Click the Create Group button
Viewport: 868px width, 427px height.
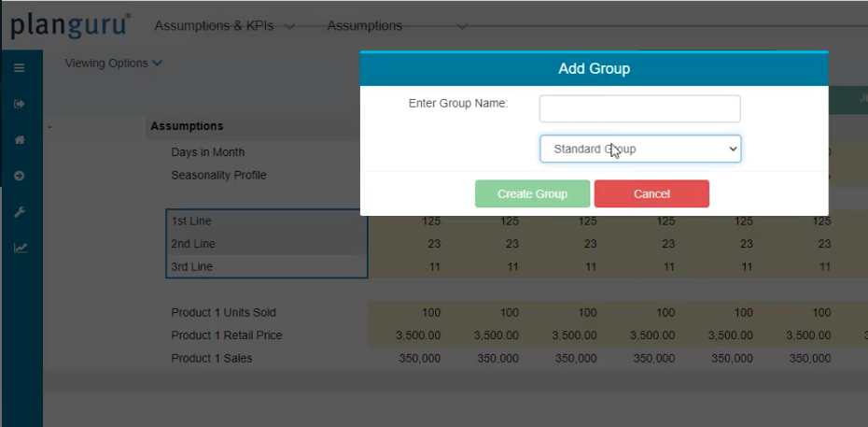coord(533,193)
